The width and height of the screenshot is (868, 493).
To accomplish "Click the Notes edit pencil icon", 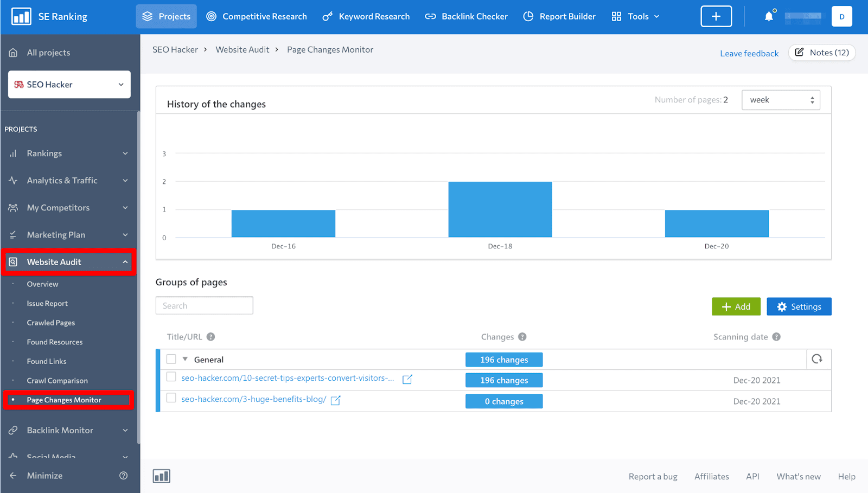I will (x=799, y=52).
